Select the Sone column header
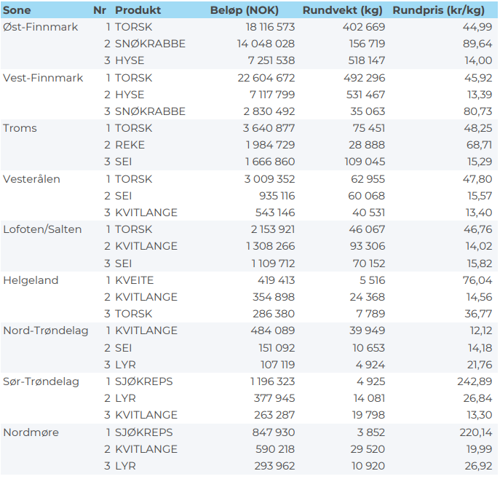The image size is (500, 479). click(x=17, y=10)
